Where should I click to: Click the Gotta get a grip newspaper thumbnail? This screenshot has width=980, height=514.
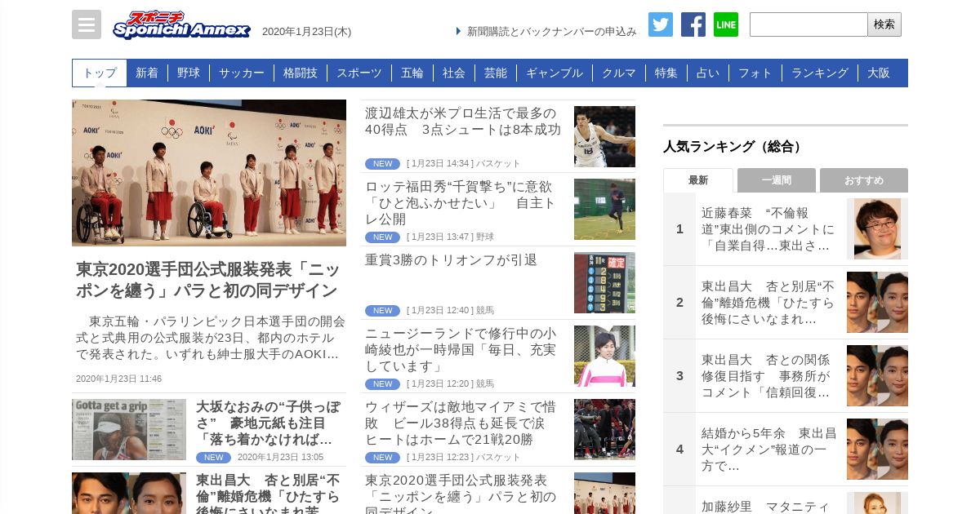tap(129, 429)
